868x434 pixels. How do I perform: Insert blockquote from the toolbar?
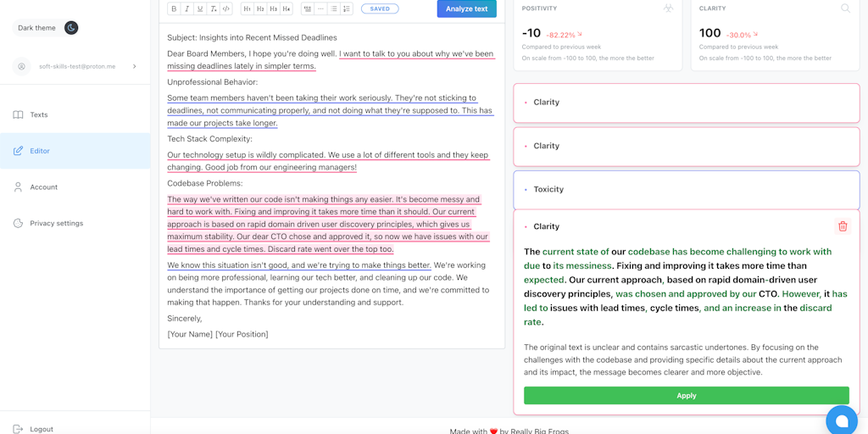click(x=307, y=8)
